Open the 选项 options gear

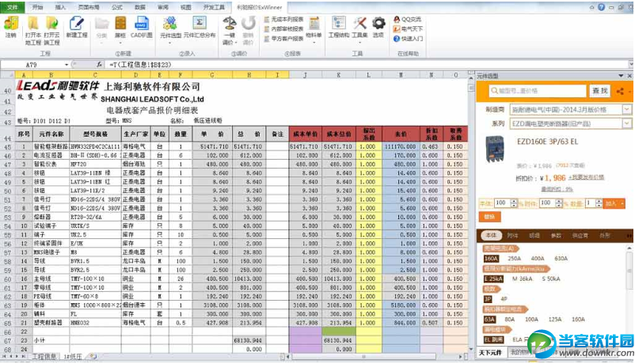pyautogui.click(x=378, y=28)
